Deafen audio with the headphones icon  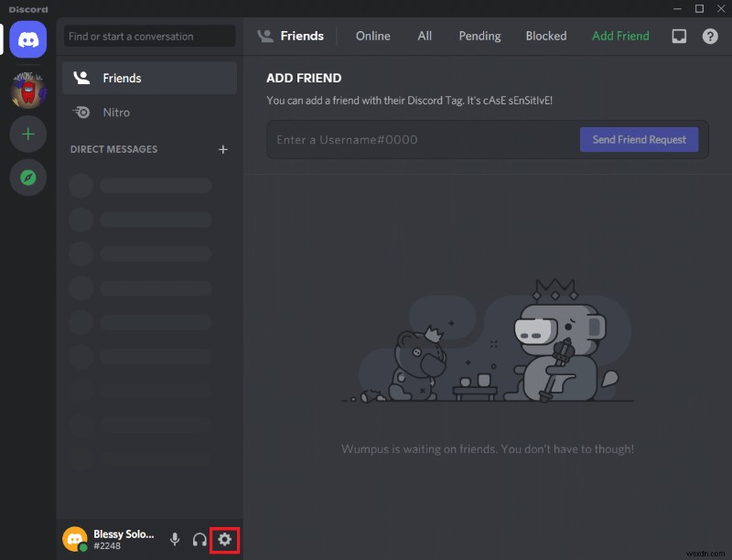[x=199, y=540]
